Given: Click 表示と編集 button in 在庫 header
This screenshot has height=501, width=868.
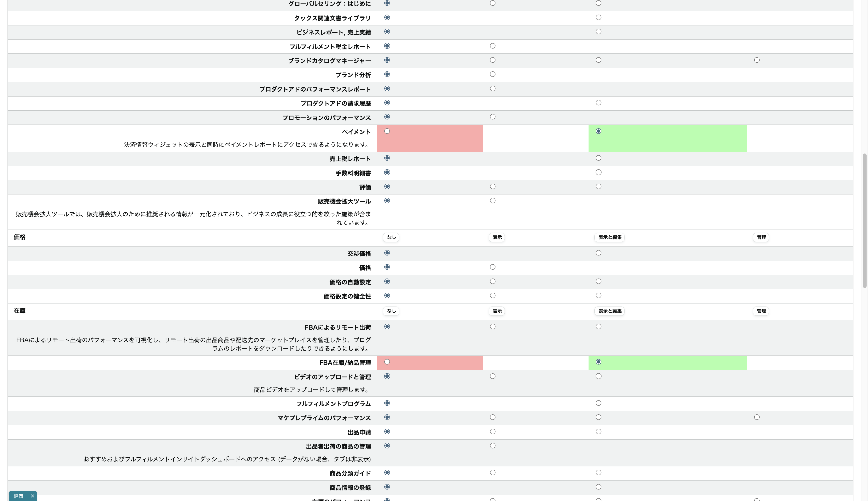Looking at the screenshot, I should (x=609, y=311).
